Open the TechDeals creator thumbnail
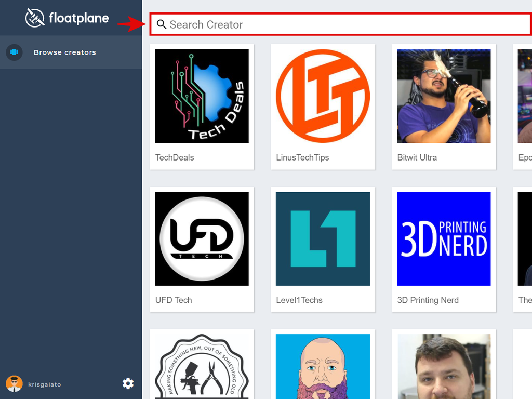The image size is (532, 399). pos(202,96)
